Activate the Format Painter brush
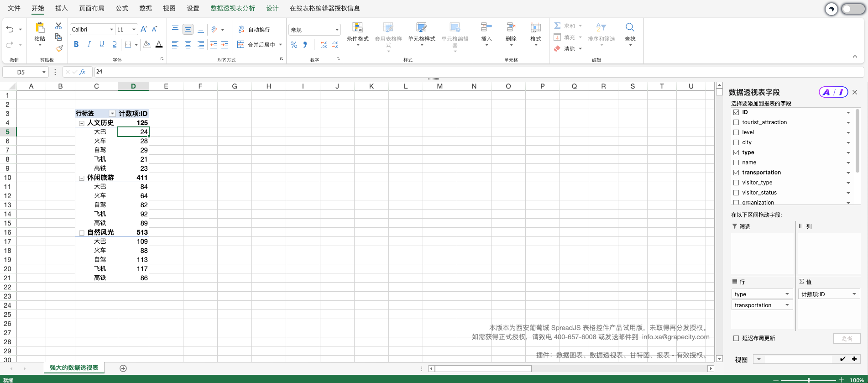Viewport: 868px width, 383px height. [x=59, y=48]
